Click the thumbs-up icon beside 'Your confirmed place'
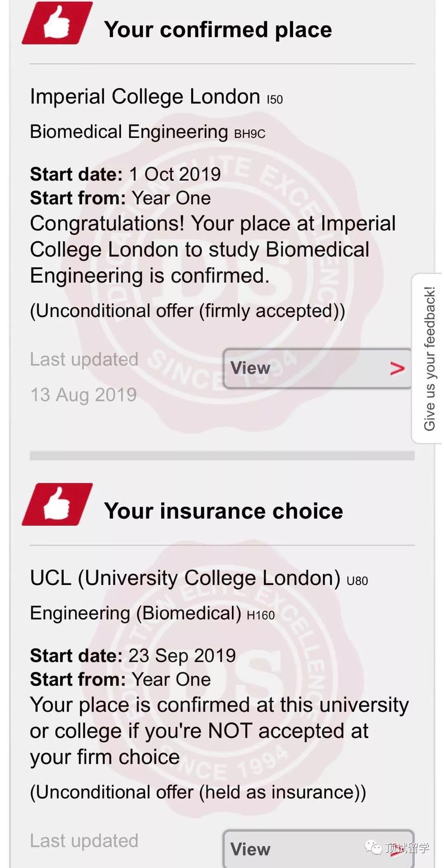Image resolution: width=444 pixels, height=868 pixels. [57, 23]
